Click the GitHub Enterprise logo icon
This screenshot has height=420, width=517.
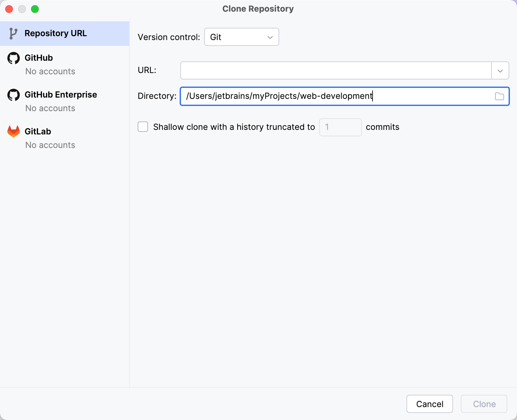tap(14, 95)
